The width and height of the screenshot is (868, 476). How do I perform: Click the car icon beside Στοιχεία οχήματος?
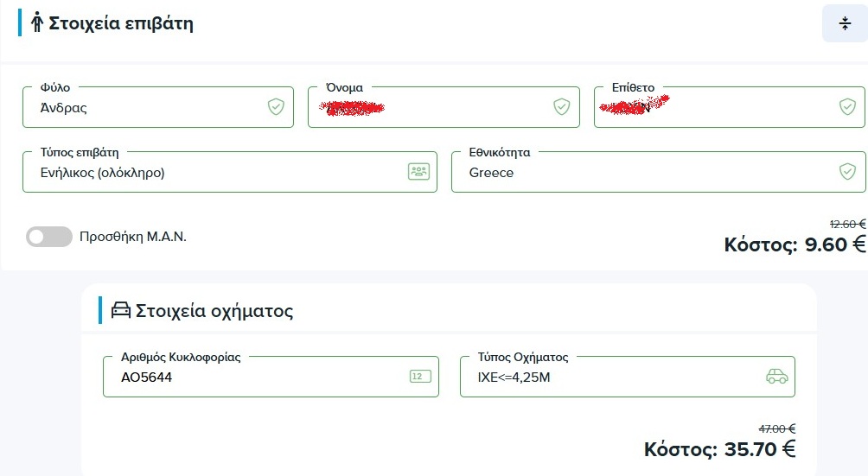(121, 311)
